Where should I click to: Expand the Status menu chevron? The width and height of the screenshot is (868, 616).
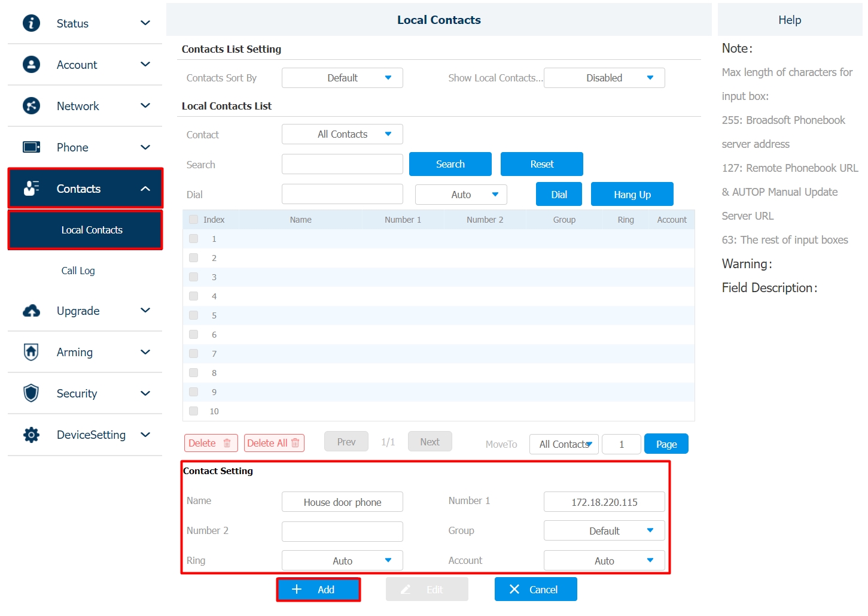(145, 23)
